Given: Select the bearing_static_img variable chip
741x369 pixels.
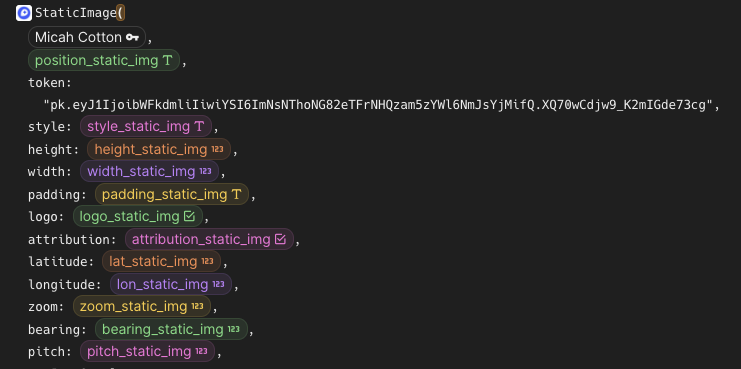Looking at the screenshot, I should pyautogui.click(x=171, y=329).
